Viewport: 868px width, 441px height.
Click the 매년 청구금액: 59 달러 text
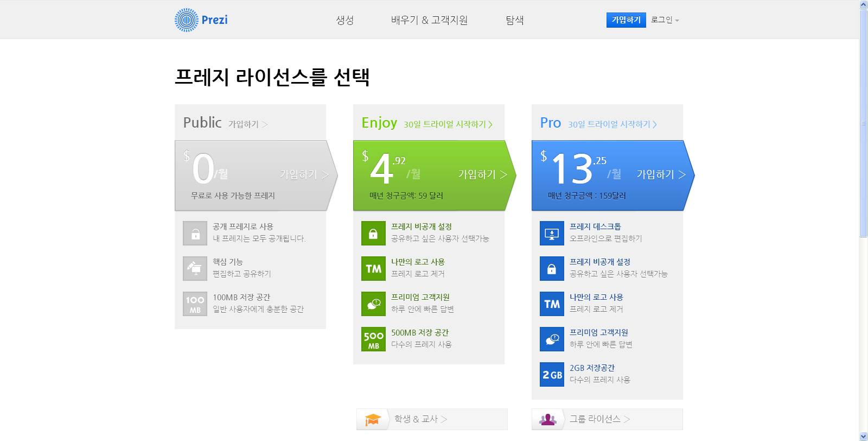point(406,196)
